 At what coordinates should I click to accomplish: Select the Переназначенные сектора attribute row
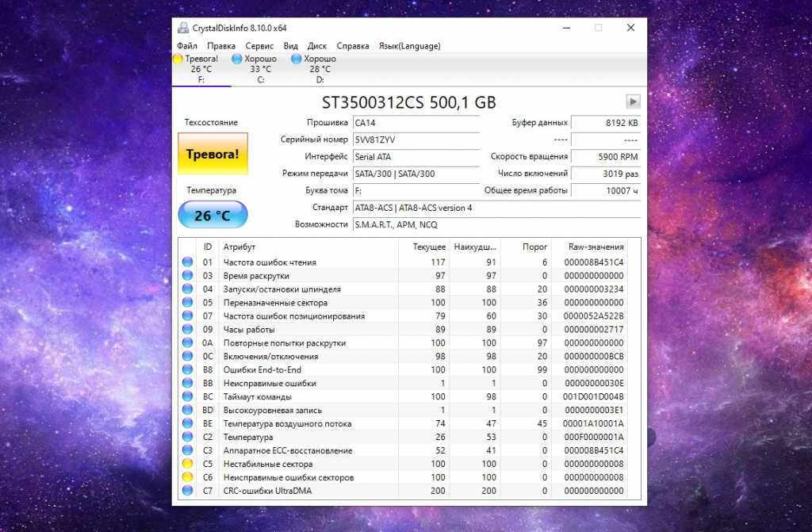[x=309, y=302]
